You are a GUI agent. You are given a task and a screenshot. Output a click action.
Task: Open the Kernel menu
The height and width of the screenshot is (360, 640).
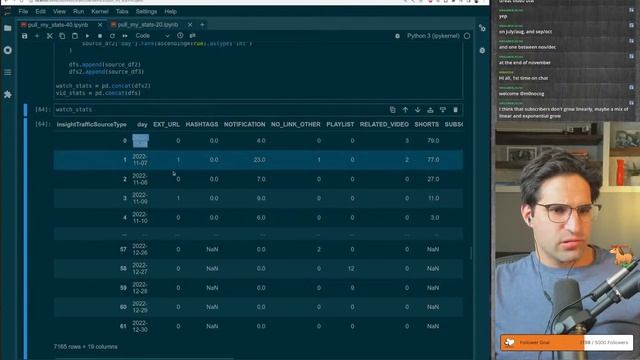pyautogui.click(x=100, y=11)
